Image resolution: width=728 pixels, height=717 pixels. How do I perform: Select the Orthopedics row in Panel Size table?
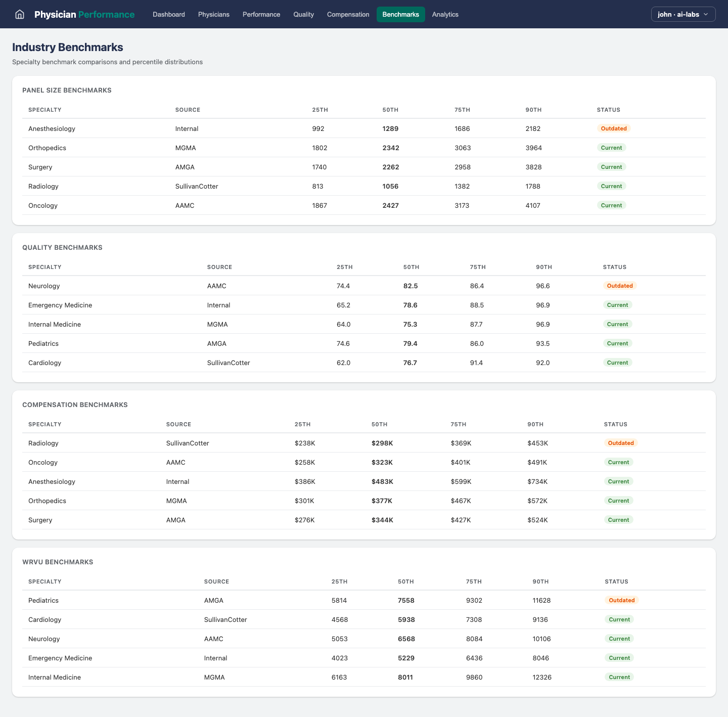[x=48, y=148]
